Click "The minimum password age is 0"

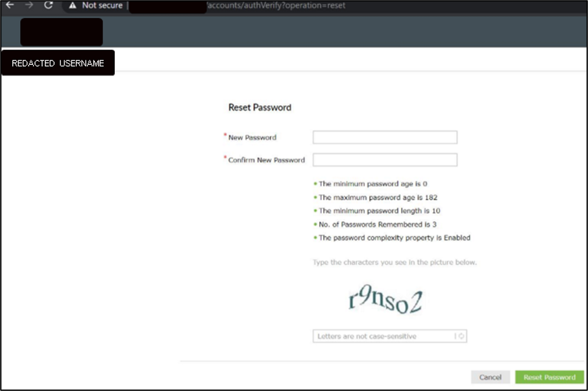[x=373, y=184]
